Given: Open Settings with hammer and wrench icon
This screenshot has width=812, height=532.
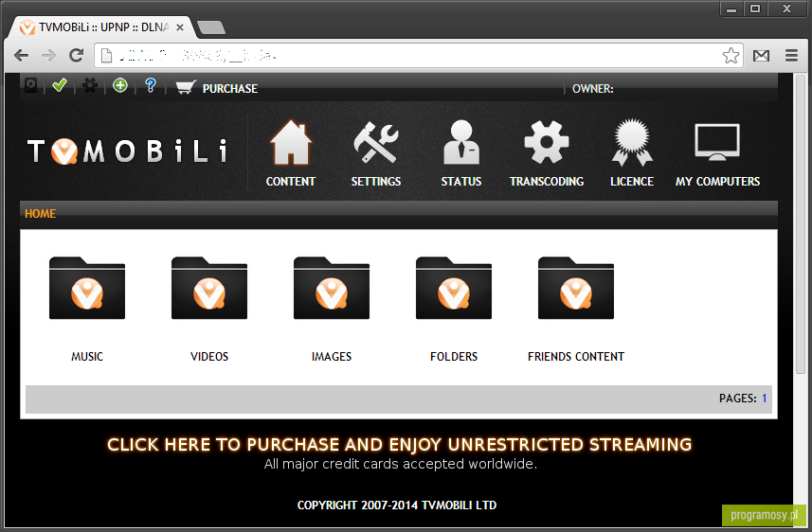Looking at the screenshot, I should pos(376,142).
